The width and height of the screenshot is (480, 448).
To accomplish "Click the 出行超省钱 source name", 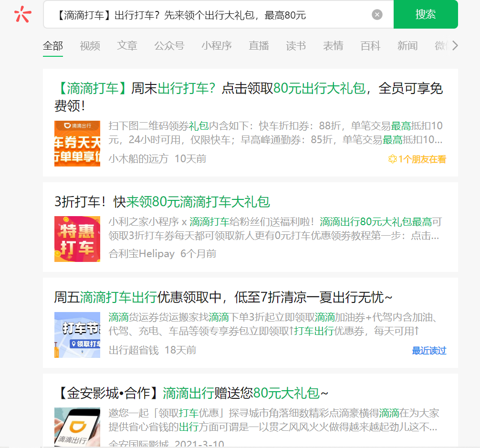I will (x=134, y=350).
